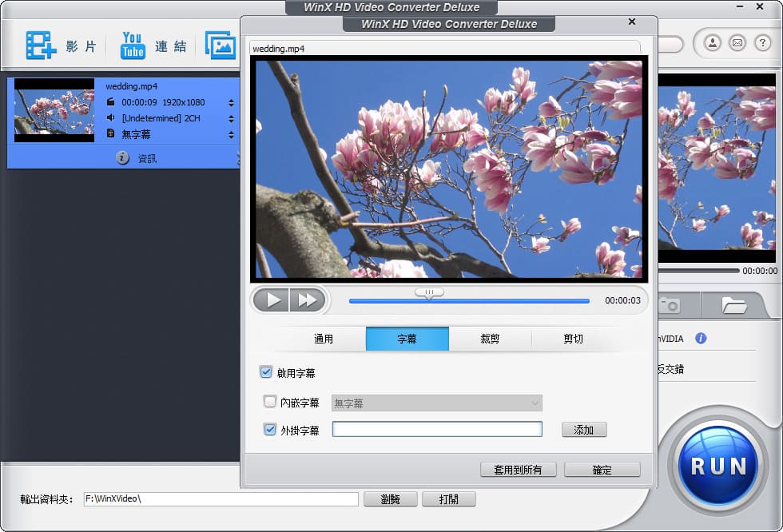The image size is (783, 532).
Task: Click the email envelope icon
Action: [737, 42]
